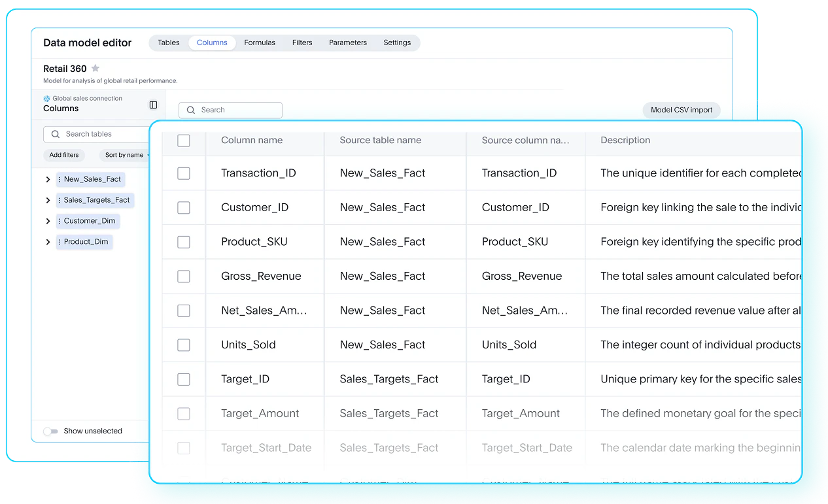Click the magnifier icon in the Search field
The height and width of the screenshot is (504, 828).
coord(191,110)
